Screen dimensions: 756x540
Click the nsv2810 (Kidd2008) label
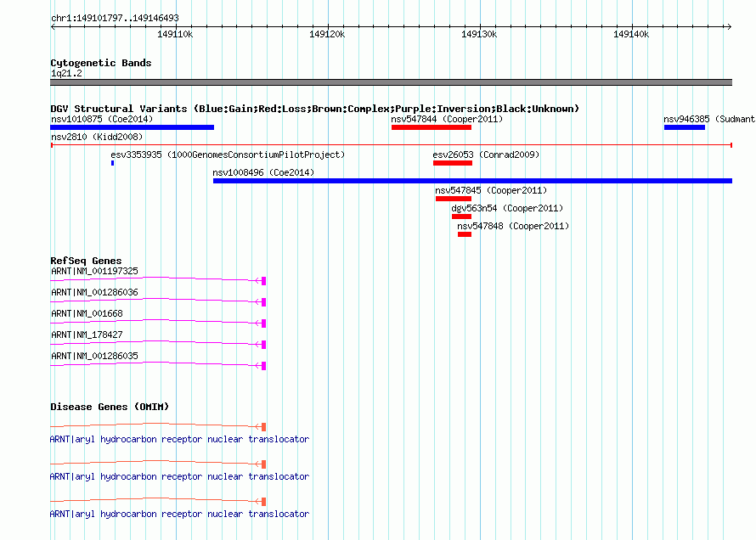[97, 137]
